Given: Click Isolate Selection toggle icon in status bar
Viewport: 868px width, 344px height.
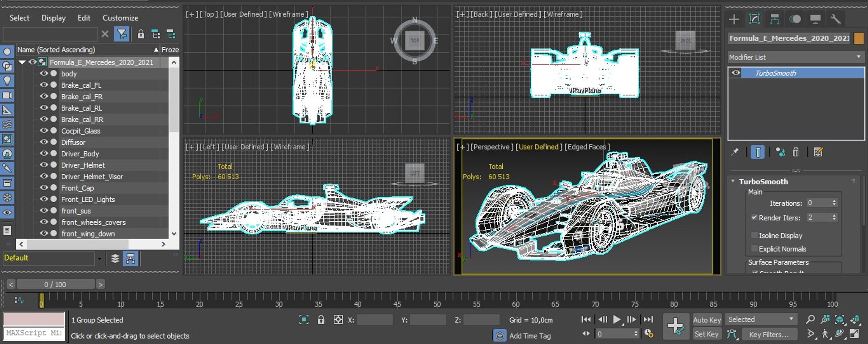Looking at the screenshot, I should 304,320.
